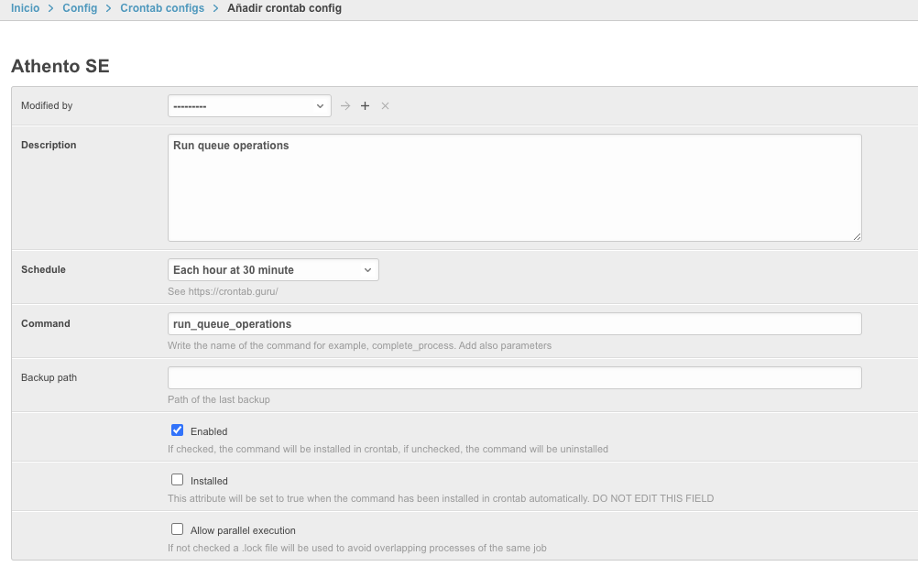The width and height of the screenshot is (918, 588).
Task: Expand the Schedule dropdown
Action: pyautogui.click(x=273, y=270)
